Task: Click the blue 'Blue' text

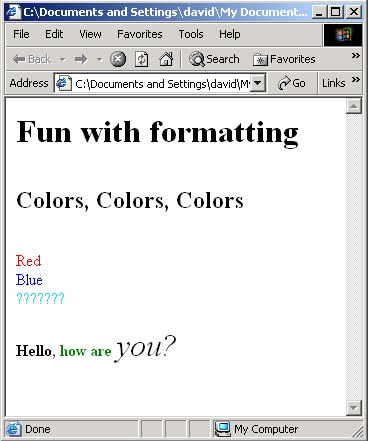Action: coord(29,279)
